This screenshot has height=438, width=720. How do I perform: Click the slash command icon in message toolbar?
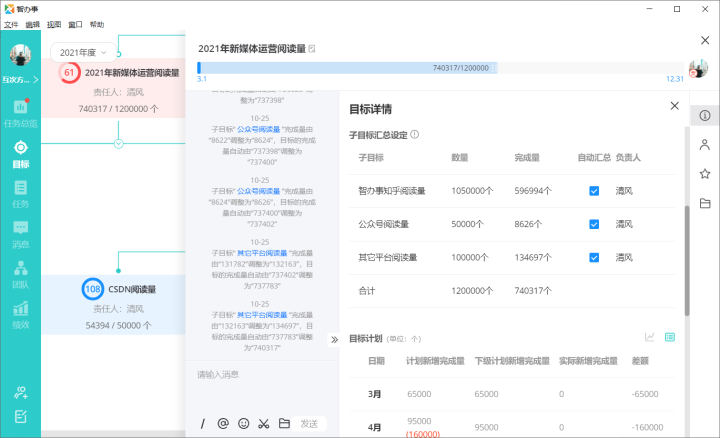[202, 423]
